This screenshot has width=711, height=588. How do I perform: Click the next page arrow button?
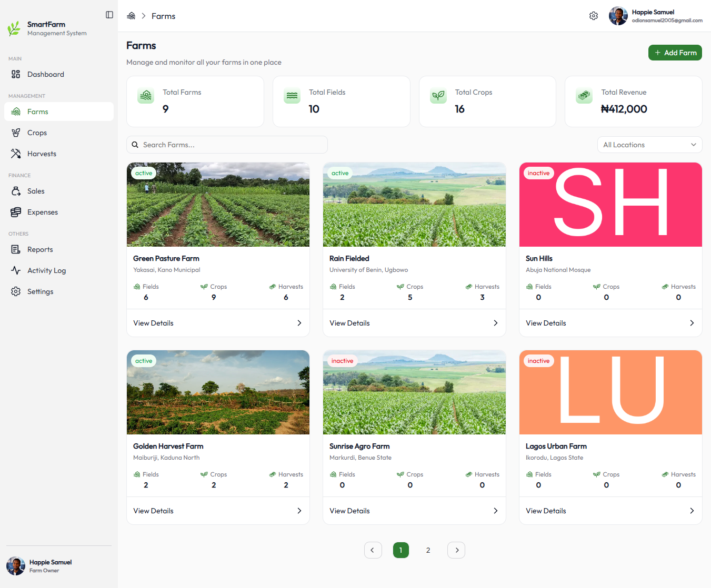(x=456, y=550)
